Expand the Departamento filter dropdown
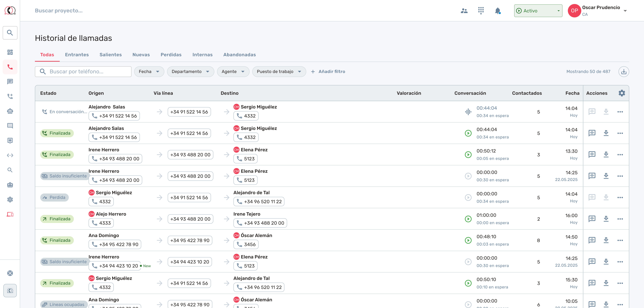This screenshot has height=308, width=644. point(190,72)
